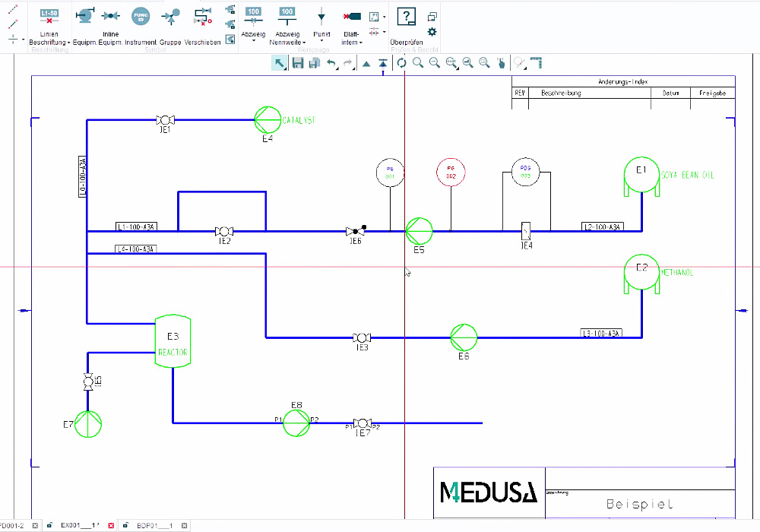Viewport: 760px width, 532px height.
Task: Click the zoom to sheet magnifier icon
Action: 484,63
